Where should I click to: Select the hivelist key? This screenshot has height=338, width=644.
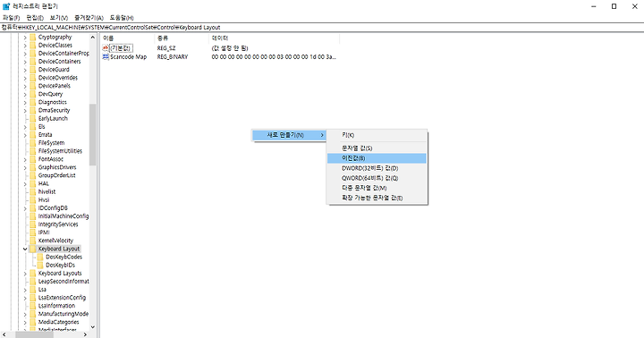[47, 191]
